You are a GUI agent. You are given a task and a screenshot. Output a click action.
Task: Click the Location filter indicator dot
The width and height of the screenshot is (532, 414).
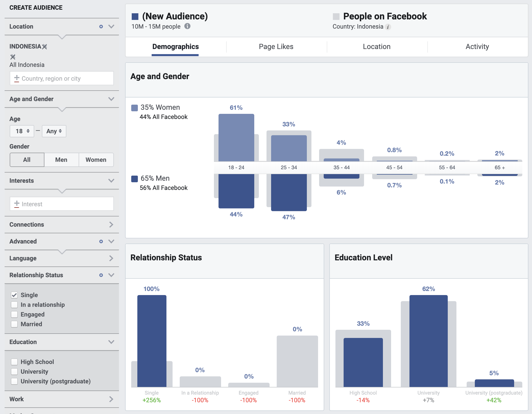click(x=101, y=27)
